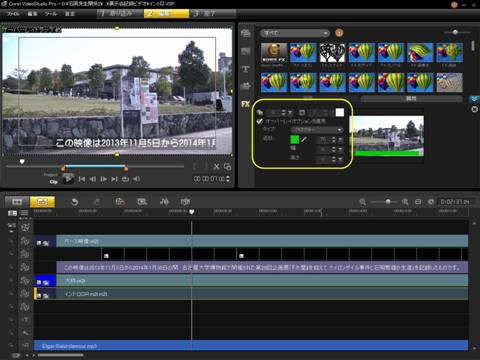Open the third menu in the menu bar
The width and height of the screenshot is (480, 360).
point(51,14)
